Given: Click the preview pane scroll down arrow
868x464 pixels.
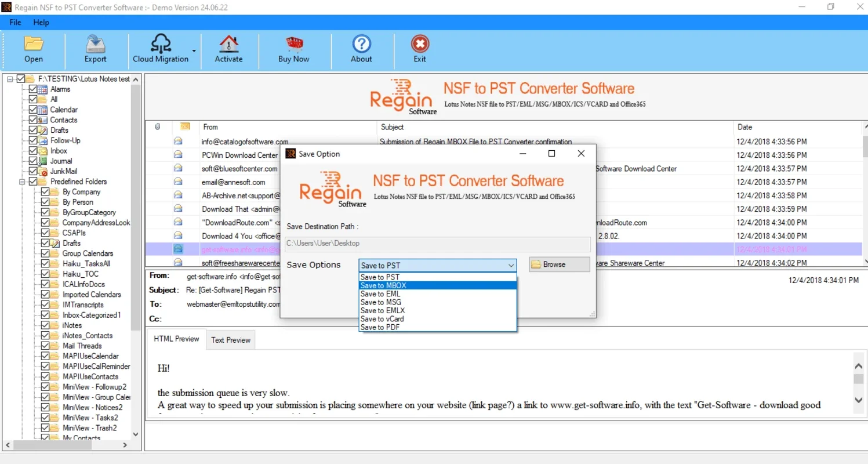Looking at the screenshot, I should [x=859, y=400].
